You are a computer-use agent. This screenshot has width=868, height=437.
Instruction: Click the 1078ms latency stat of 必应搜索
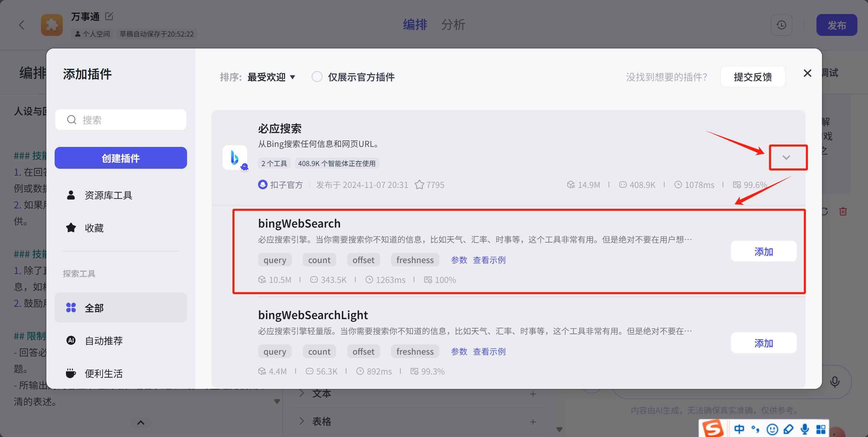[694, 185]
